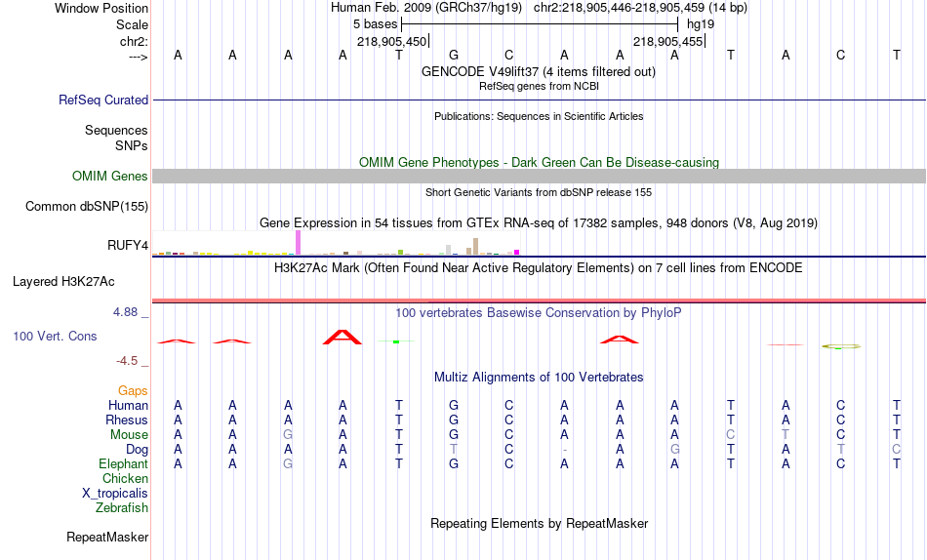The height and width of the screenshot is (560, 927).
Task: Click the Window Position label
Action: click(x=101, y=8)
